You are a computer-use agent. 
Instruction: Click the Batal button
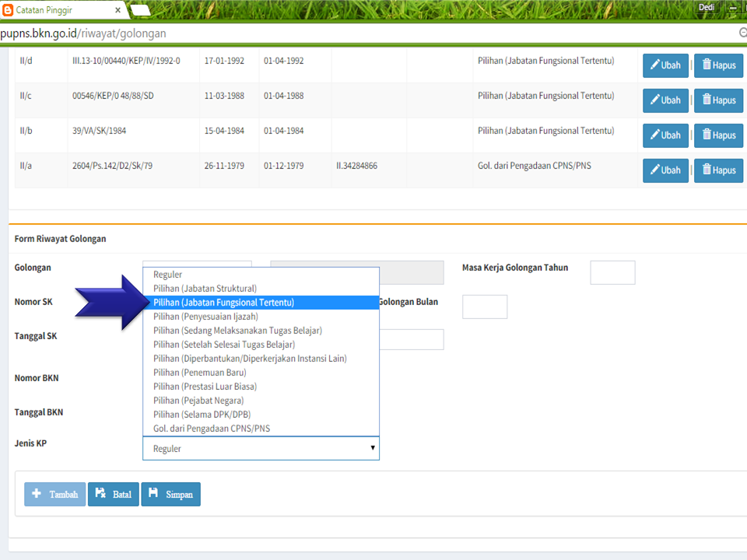[114, 495]
